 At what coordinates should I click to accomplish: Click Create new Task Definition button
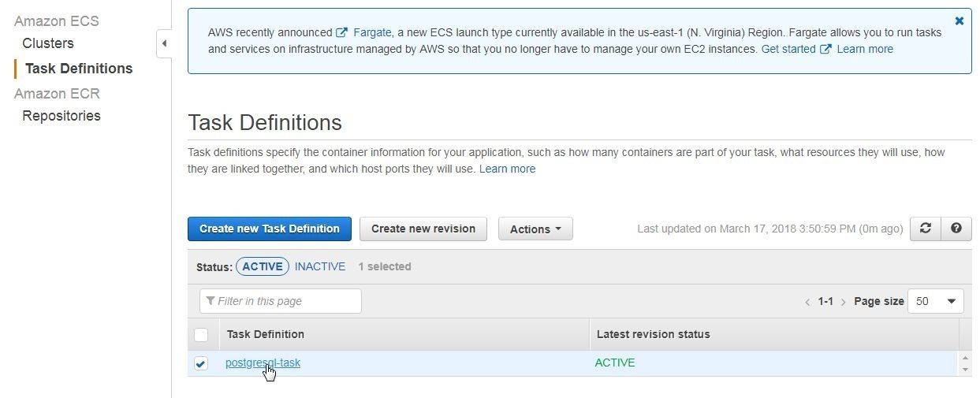click(x=270, y=229)
